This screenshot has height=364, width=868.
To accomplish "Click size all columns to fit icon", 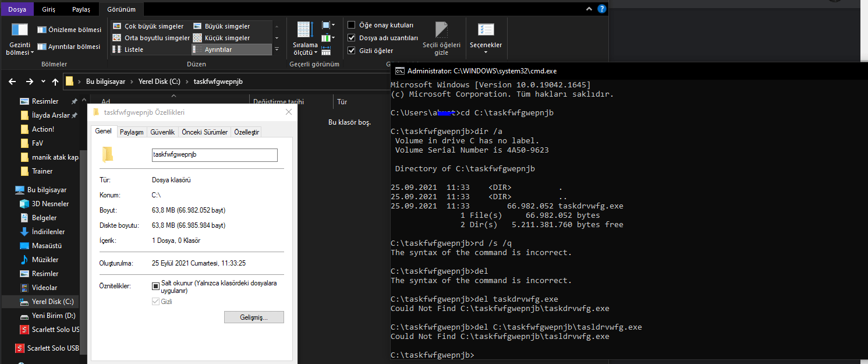I will (x=326, y=51).
